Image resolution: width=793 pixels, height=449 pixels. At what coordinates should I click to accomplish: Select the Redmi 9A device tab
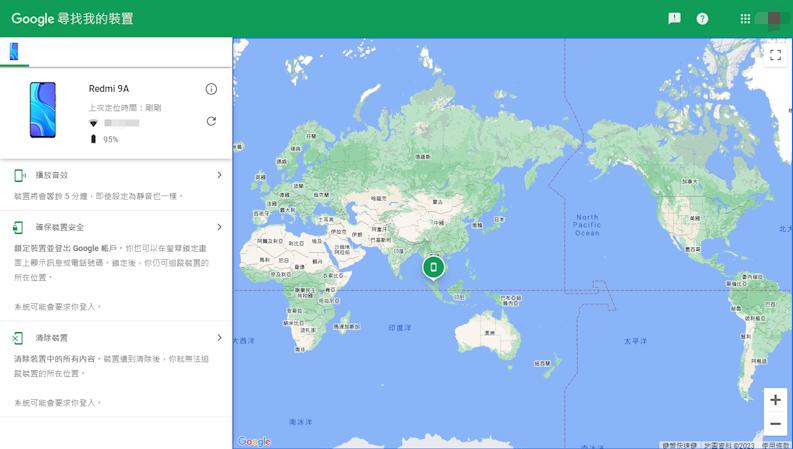[x=14, y=51]
